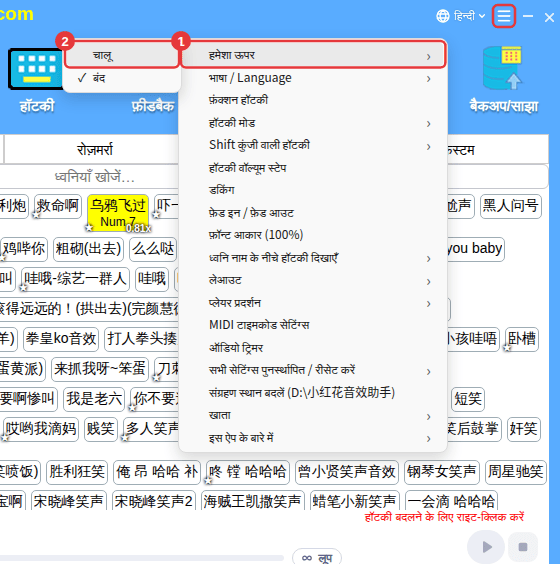Image resolution: width=560 pixels, height=564 pixels.
Task: Select the डकिंग menu entry
Action: [x=313, y=190]
